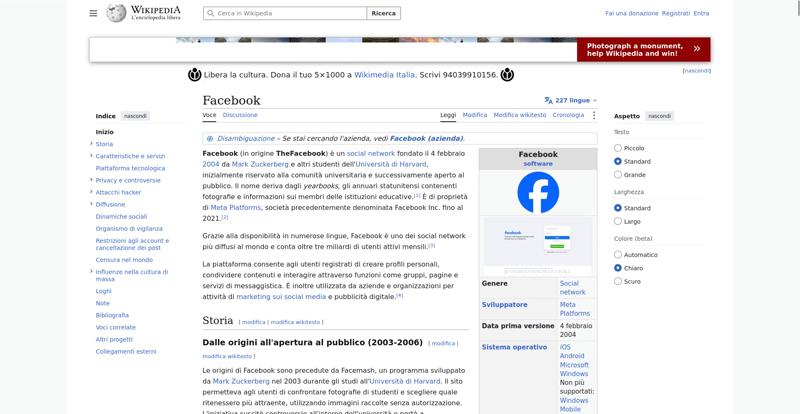Select Grande text size

(x=618, y=175)
